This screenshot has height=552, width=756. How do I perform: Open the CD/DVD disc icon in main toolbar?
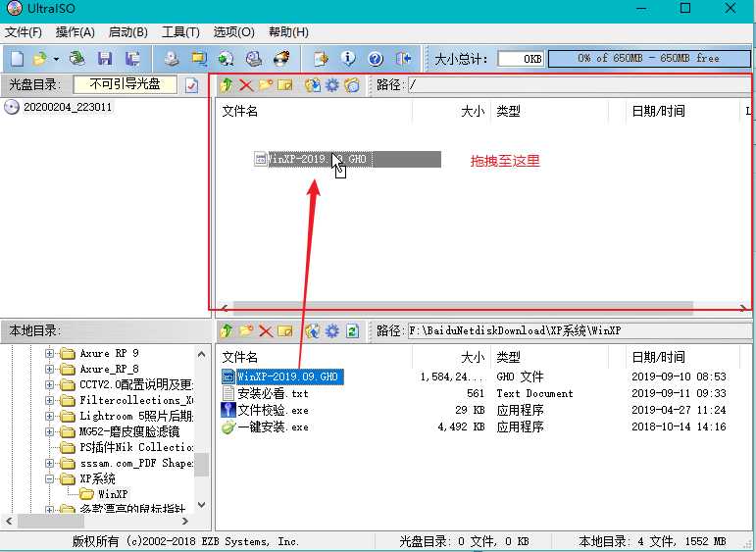coord(76,59)
